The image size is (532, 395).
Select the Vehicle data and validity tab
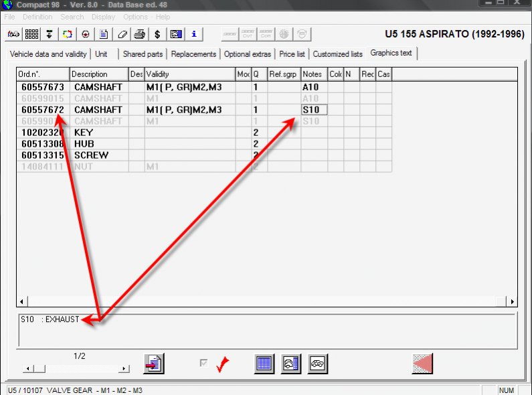coord(48,54)
